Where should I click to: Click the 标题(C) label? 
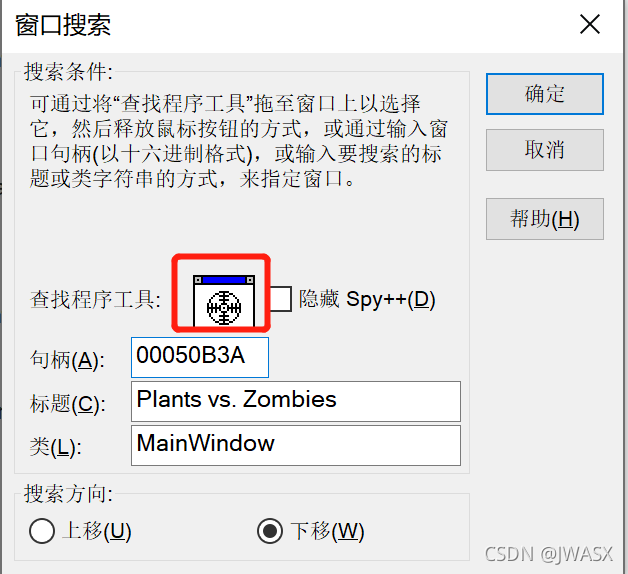click(x=68, y=403)
